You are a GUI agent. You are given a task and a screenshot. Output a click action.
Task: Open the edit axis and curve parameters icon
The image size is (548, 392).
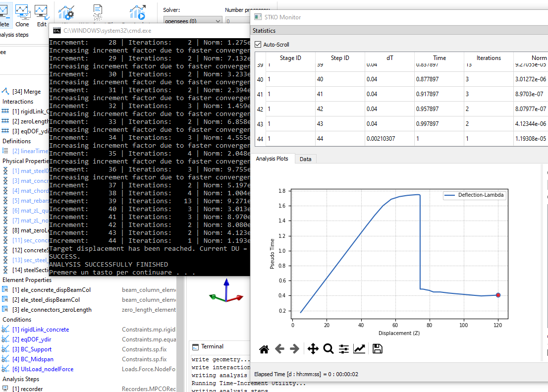(359, 349)
